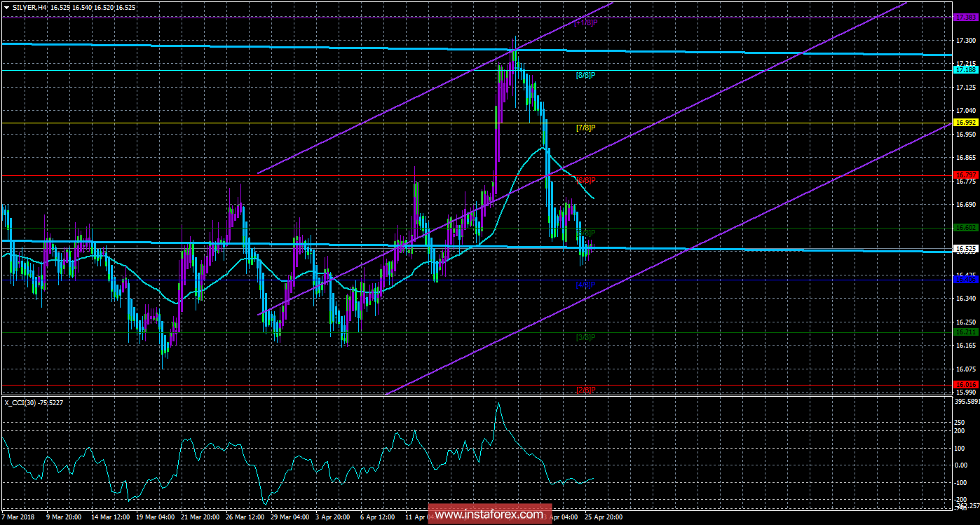The width and height of the screenshot is (980, 525).
Task: Select the 19 Mar 04:00 time axis label
Action: pyautogui.click(x=157, y=517)
